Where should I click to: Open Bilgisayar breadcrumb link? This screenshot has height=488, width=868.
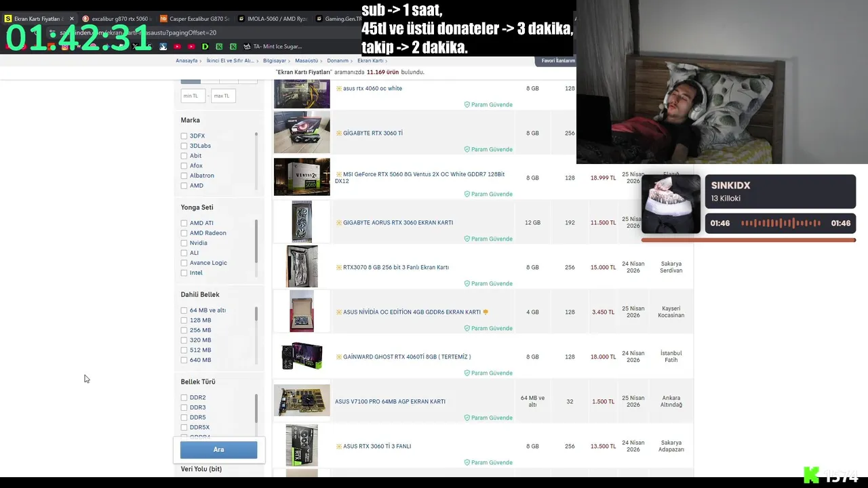pos(275,61)
